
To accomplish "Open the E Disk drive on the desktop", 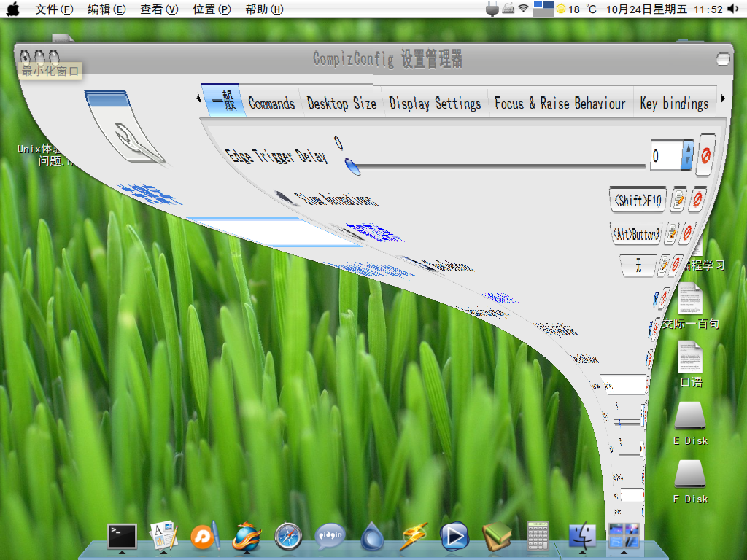I will (690, 424).
